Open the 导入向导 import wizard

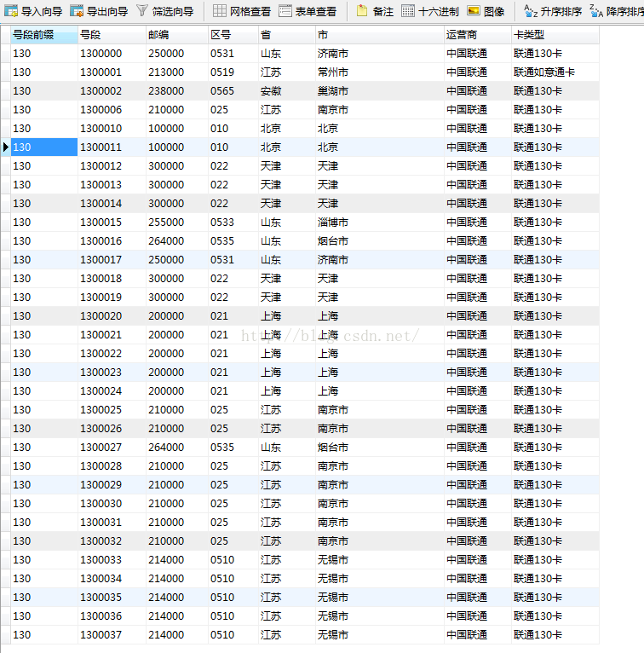tap(33, 11)
